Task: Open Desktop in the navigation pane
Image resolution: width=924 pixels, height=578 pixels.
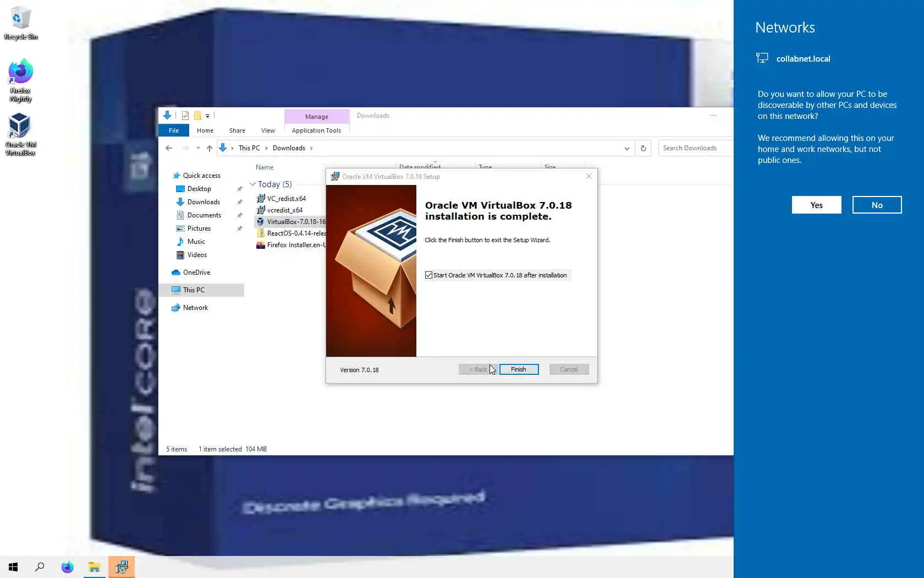Action: pyautogui.click(x=199, y=189)
